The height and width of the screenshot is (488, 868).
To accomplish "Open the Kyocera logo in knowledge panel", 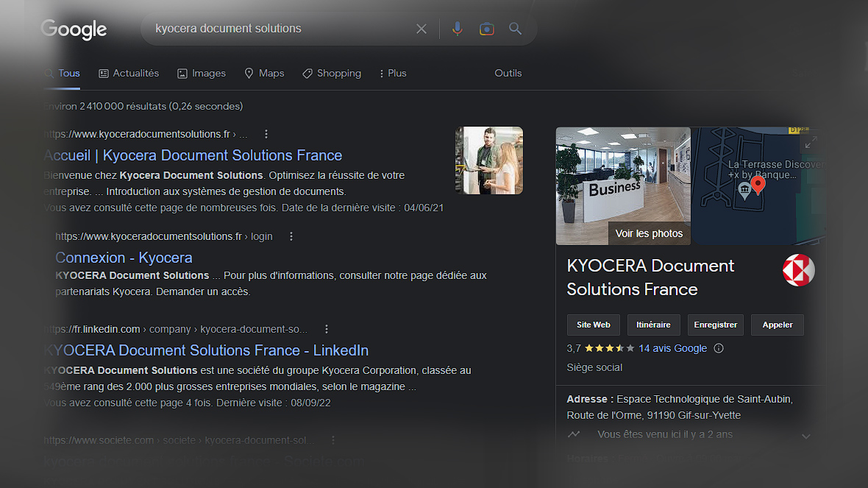I will click(798, 271).
